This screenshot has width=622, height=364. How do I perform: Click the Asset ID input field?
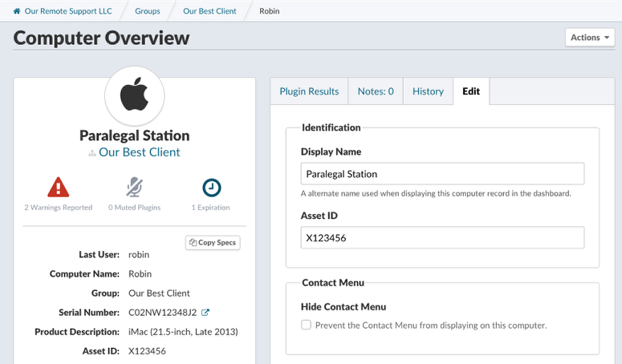coord(442,237)
